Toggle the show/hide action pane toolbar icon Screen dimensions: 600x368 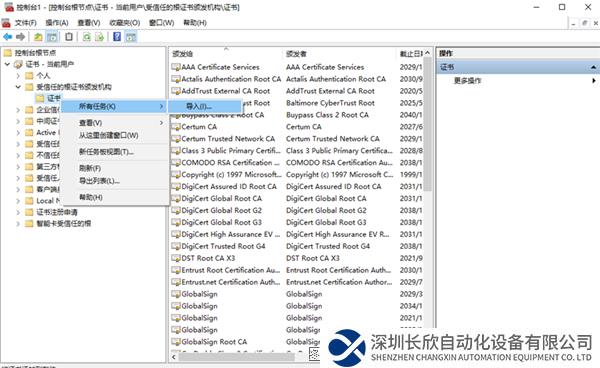131,37
